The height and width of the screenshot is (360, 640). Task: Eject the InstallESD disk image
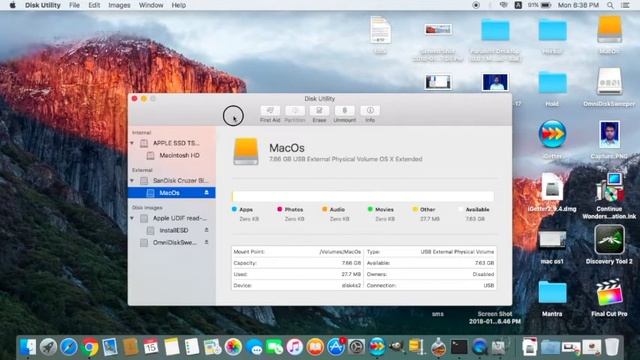tap(207, 230)
